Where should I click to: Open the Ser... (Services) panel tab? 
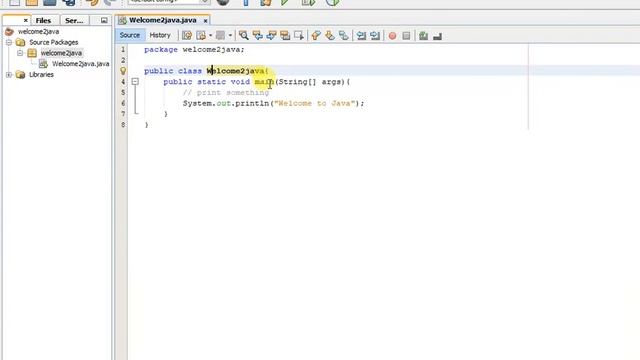click(x=74, y=20)
